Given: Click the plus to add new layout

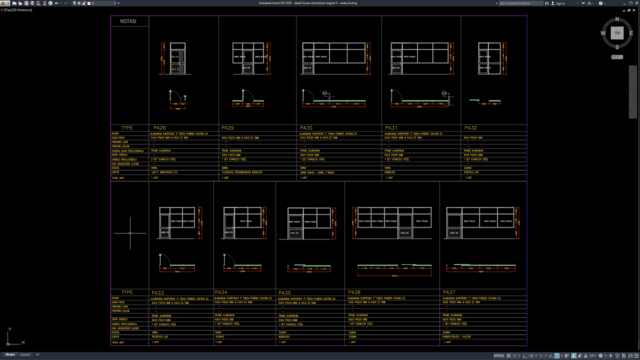Looking at the screenshot, I should [x=37, y=355].
